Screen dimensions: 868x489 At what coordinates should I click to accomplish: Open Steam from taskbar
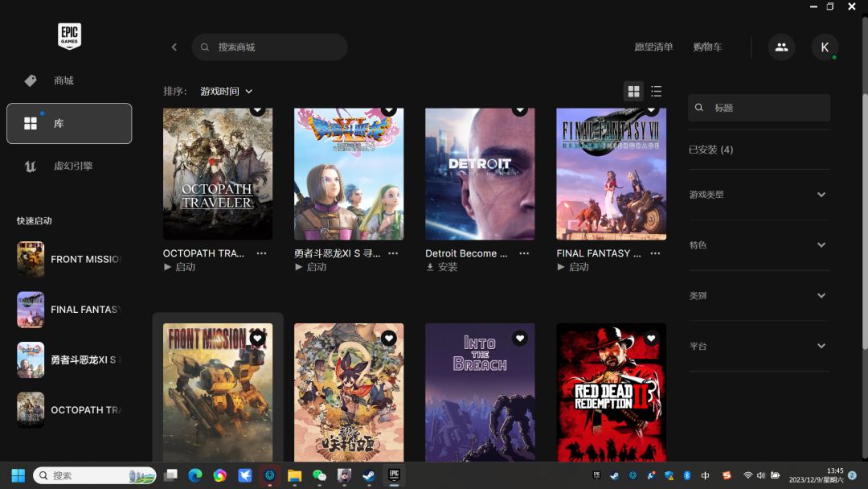point(369,475)
